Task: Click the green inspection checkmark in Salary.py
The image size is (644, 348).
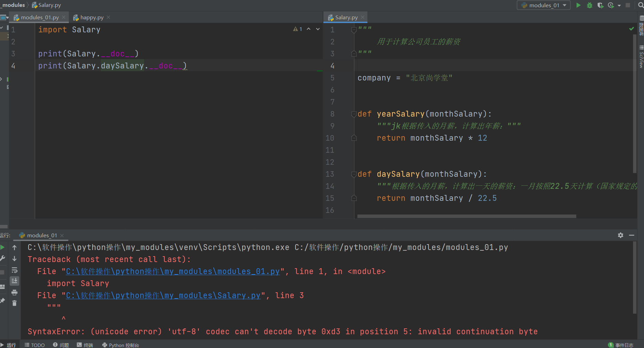Action: tap(632, 29)
